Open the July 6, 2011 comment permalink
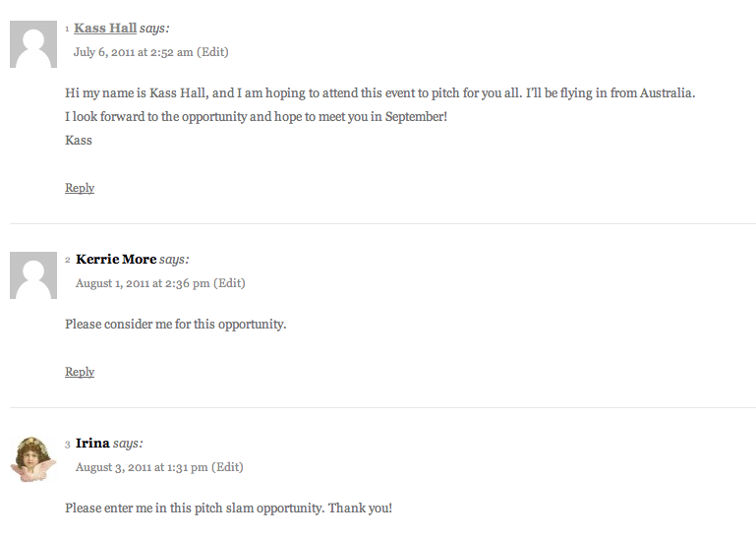756x538 pixels. (x=133, y=52)
